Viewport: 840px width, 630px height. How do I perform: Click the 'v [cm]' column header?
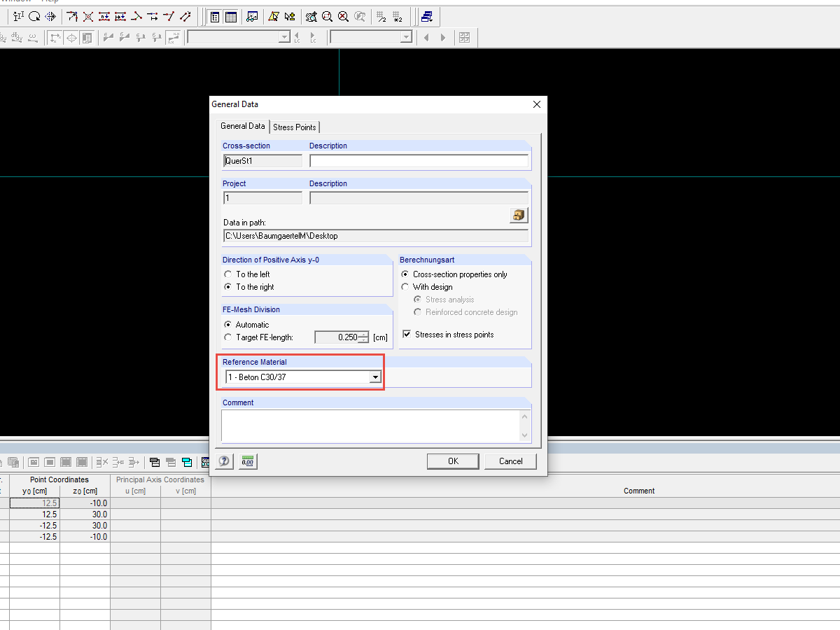pyautogui.click(x=185, y=491)
